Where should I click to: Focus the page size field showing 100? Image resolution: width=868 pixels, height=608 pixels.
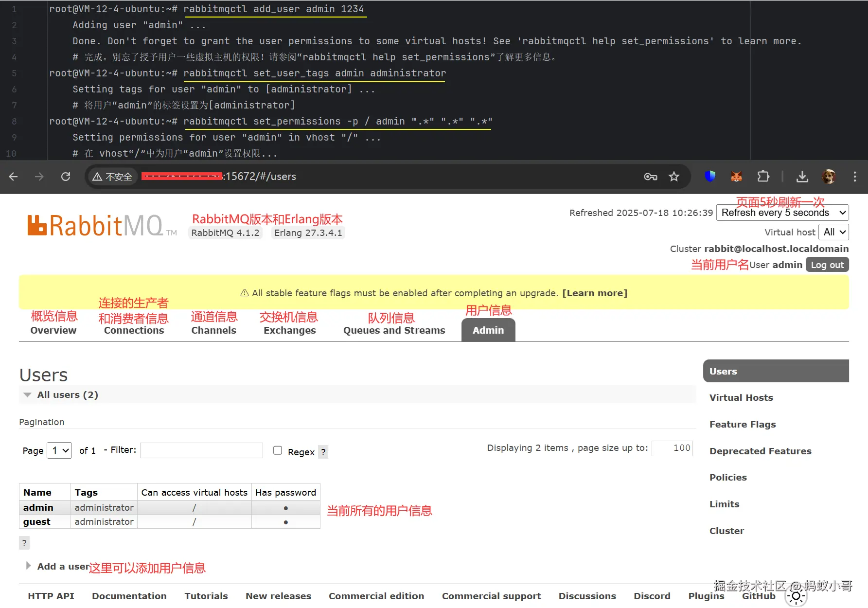pos(672,448)
